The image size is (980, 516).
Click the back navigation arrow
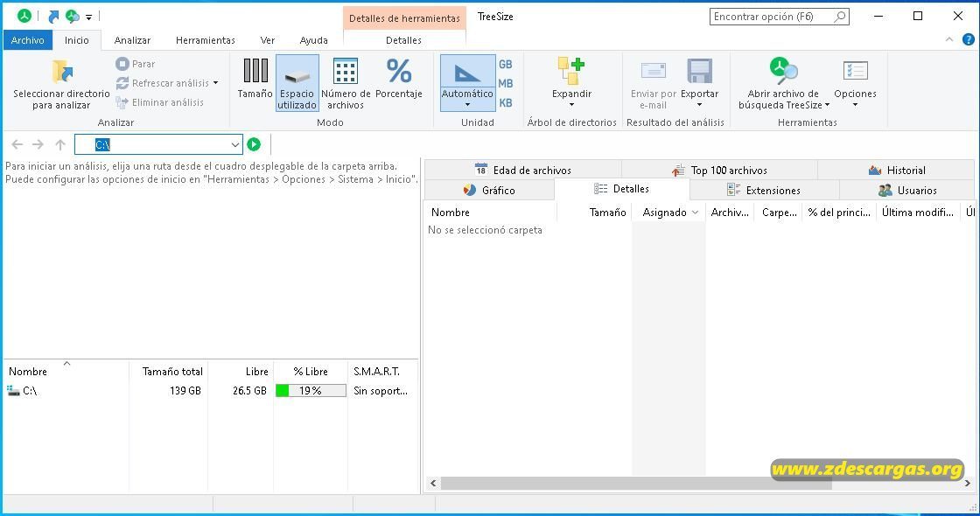pos(17,144)
